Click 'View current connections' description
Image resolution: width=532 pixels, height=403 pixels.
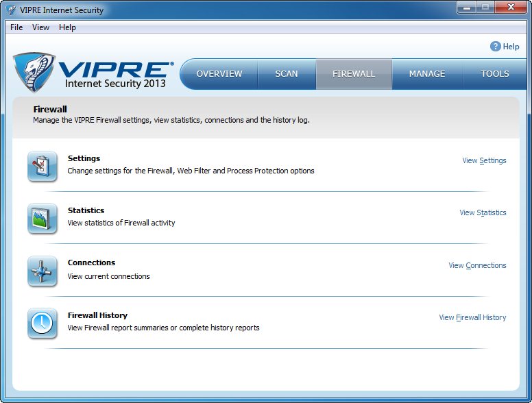pos(108,276)
